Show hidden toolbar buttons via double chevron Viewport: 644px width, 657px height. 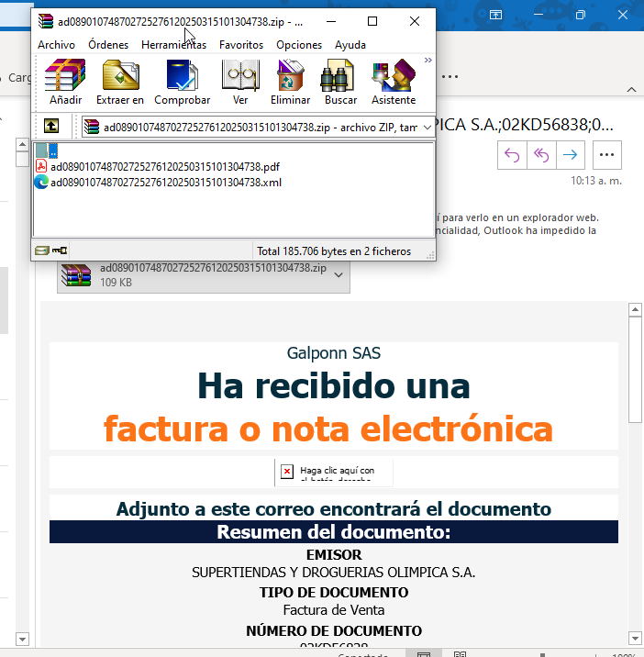pyautogui.click(x=427, y=61)
